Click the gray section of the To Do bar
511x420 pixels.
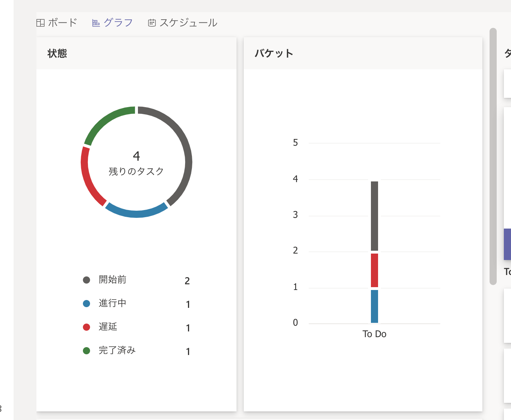[x=374, y=216]
